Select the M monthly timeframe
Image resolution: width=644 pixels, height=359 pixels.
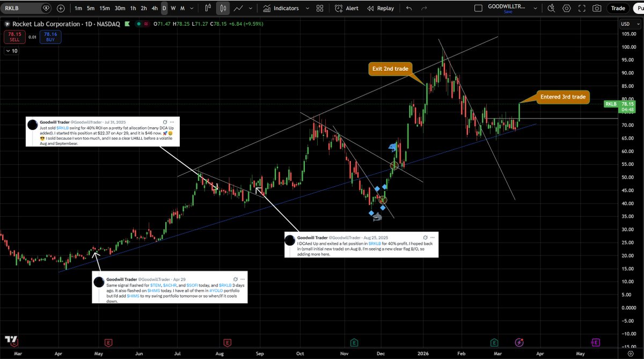[x=182, y=8]
